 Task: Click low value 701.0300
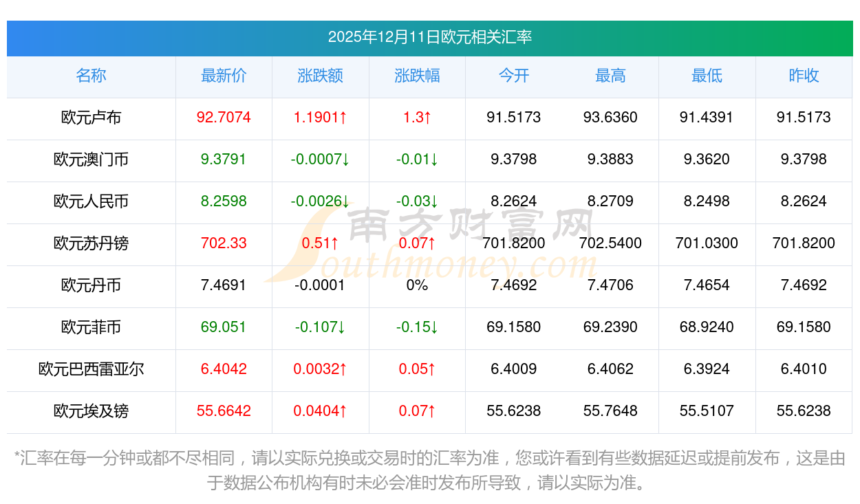click(x=707, y=243)
